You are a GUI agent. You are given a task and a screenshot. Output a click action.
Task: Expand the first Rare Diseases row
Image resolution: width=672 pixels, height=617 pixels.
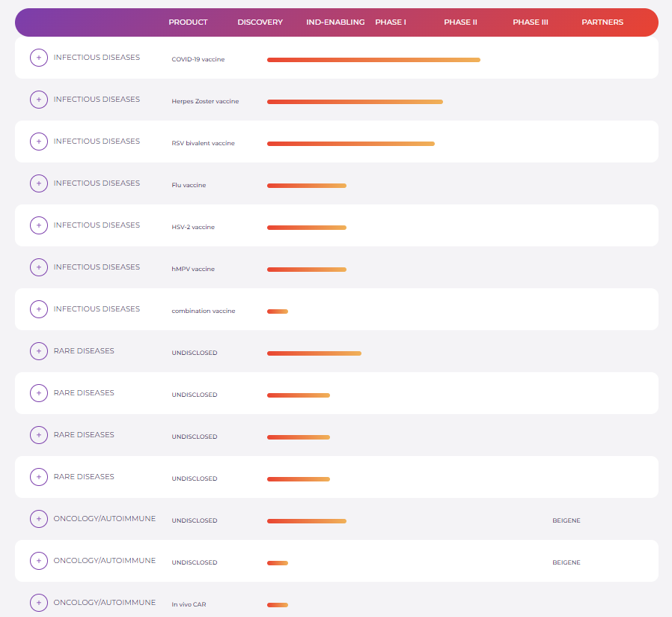(x=39, y=351)
